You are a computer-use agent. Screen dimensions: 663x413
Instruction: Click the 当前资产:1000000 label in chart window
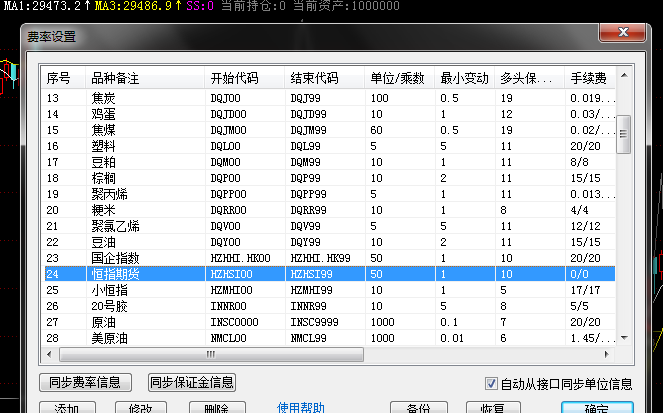[346, 6]
